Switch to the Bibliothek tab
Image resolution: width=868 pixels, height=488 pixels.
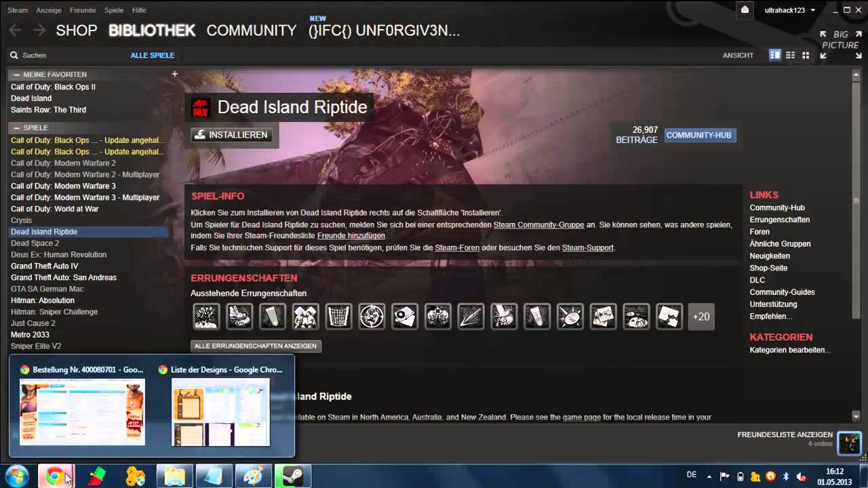coord(152,30)
